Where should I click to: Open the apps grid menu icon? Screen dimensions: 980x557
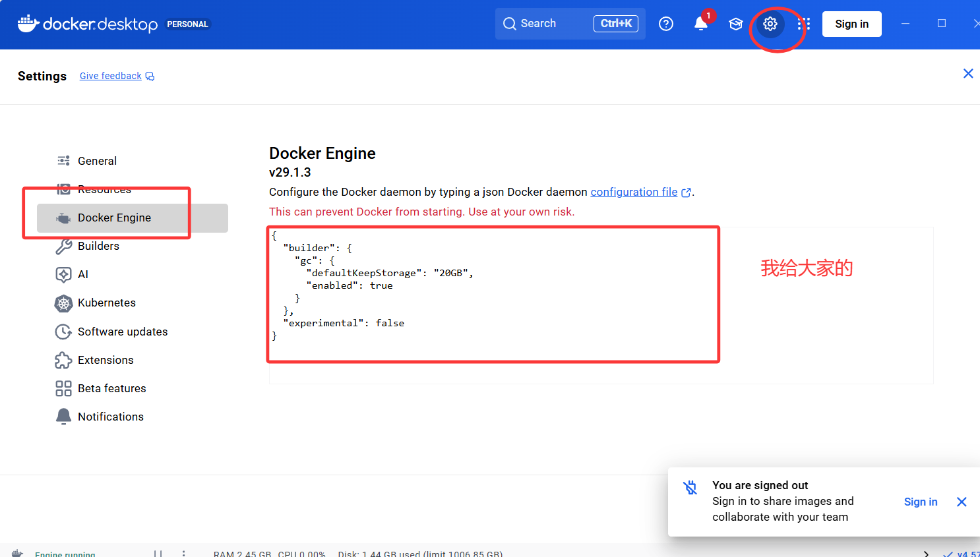pyautogui.click(x=804, y=24)
